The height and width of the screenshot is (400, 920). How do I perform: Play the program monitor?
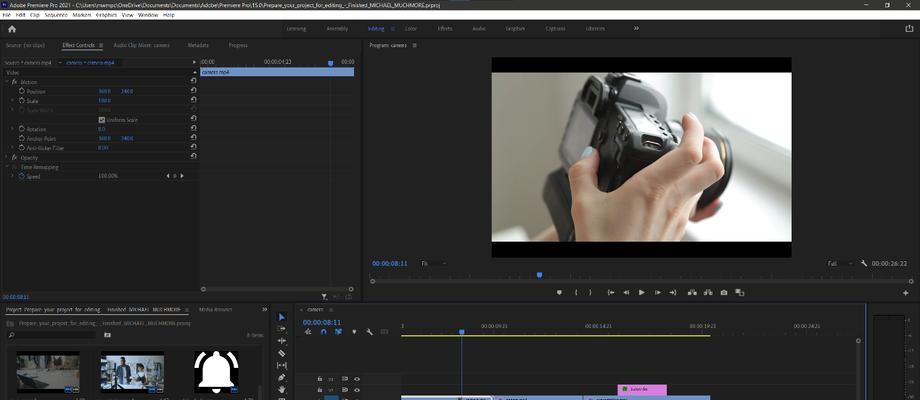pyautogui.click(x=641, y=292)
